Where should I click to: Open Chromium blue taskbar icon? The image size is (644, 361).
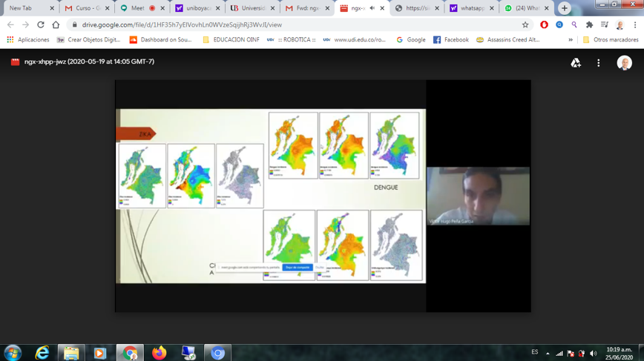coord(217,353)
